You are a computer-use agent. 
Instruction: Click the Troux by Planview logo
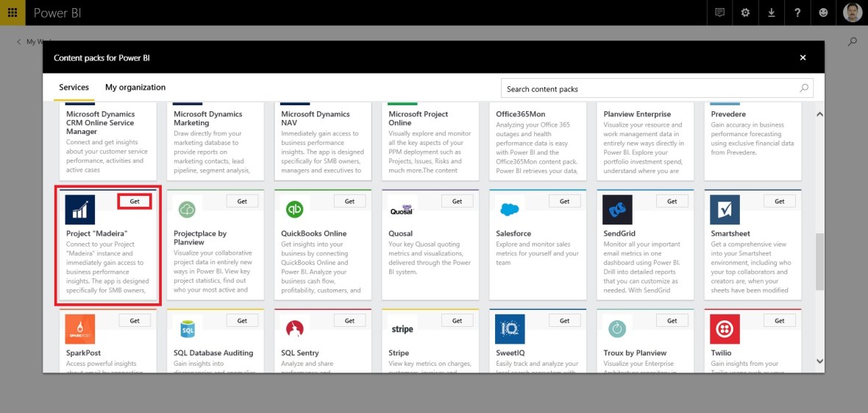coord(617,329)
